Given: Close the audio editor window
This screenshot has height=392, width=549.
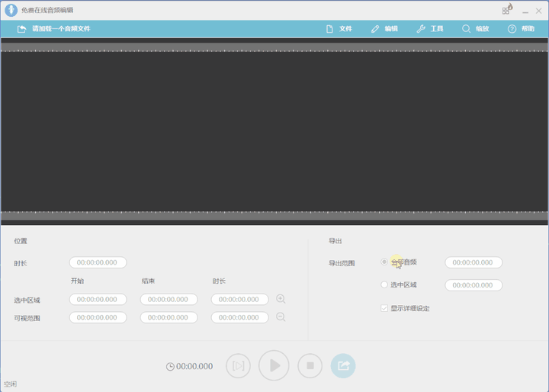Looking at the screenshot, I should click(x=539, y=11).
